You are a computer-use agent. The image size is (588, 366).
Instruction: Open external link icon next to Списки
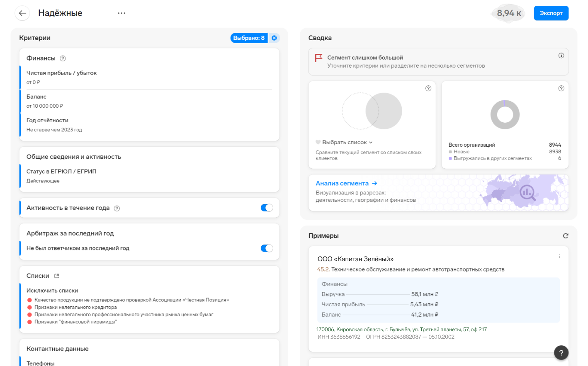click(57, 276)
